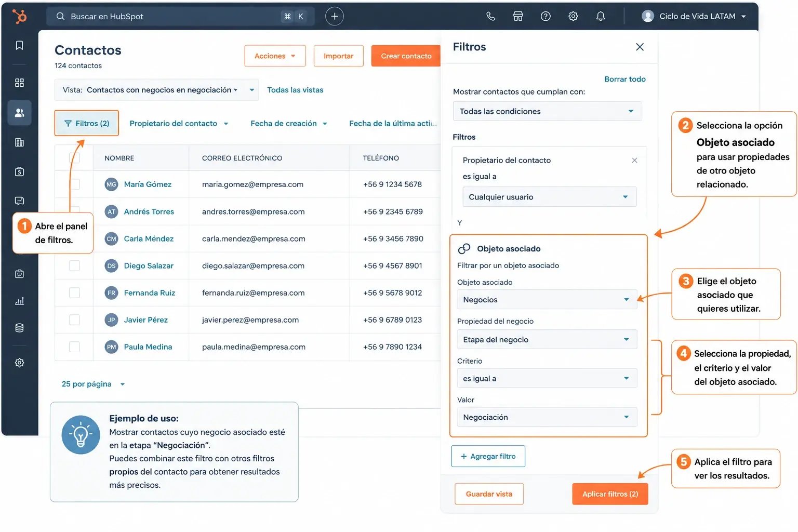This screenshot has width=798, height=532.
Task: Close the Filtros panel with the X
Action: (640, 47)
